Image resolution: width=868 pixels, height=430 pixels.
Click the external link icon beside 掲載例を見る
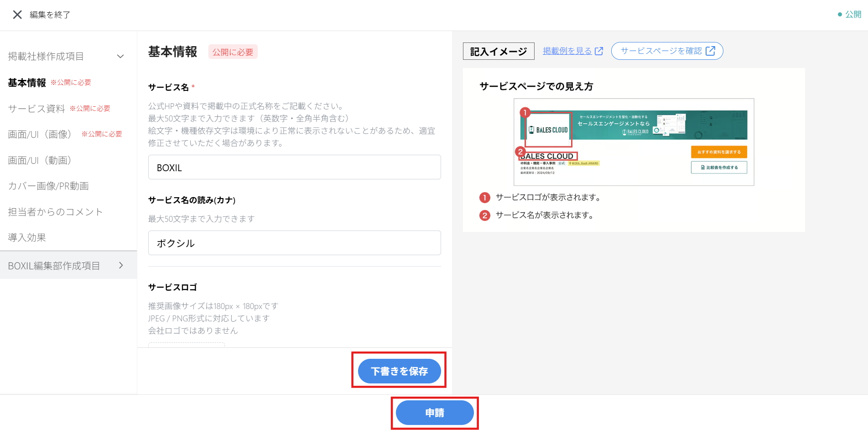(x=598, y=51)
